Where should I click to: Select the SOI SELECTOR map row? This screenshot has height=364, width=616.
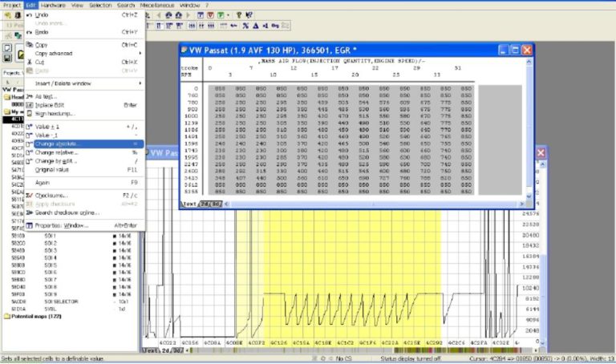click(x=71, y=301)
